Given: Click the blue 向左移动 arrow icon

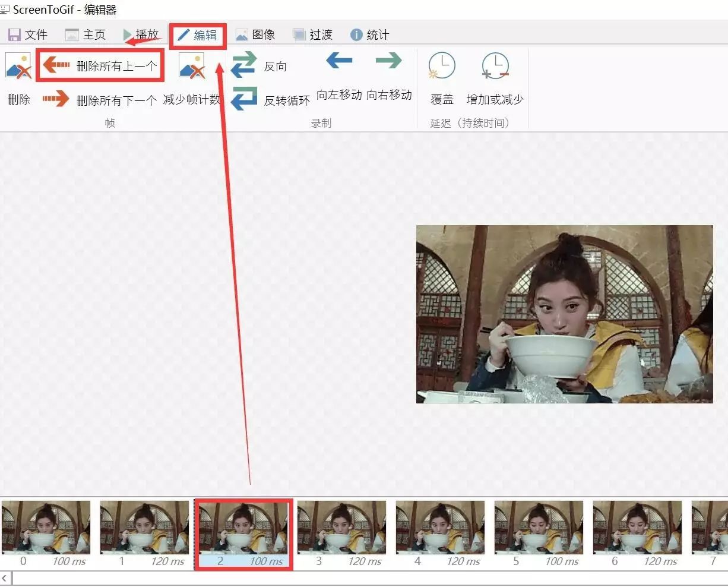Looking at the screenshot, I should pos(339,61).
